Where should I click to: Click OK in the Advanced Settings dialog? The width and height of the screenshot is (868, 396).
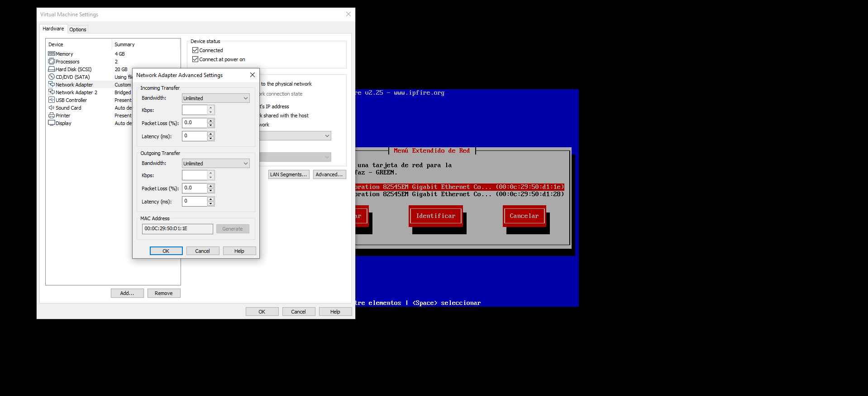(x=166, y=251)
